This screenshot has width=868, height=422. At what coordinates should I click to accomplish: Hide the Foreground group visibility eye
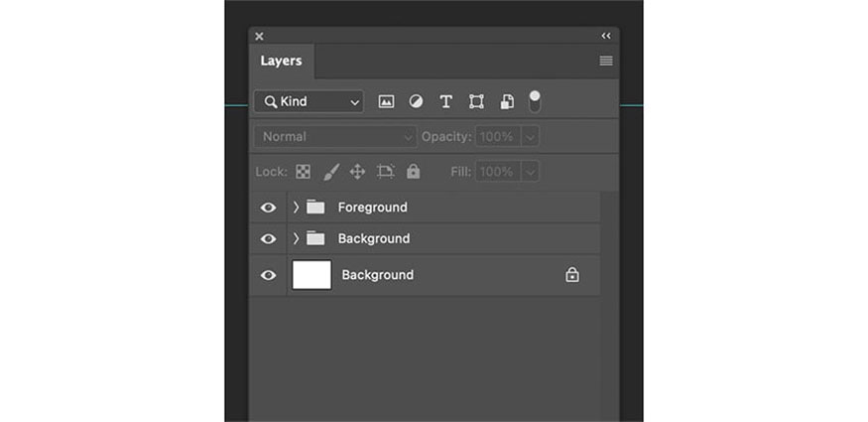pos(269,208)
